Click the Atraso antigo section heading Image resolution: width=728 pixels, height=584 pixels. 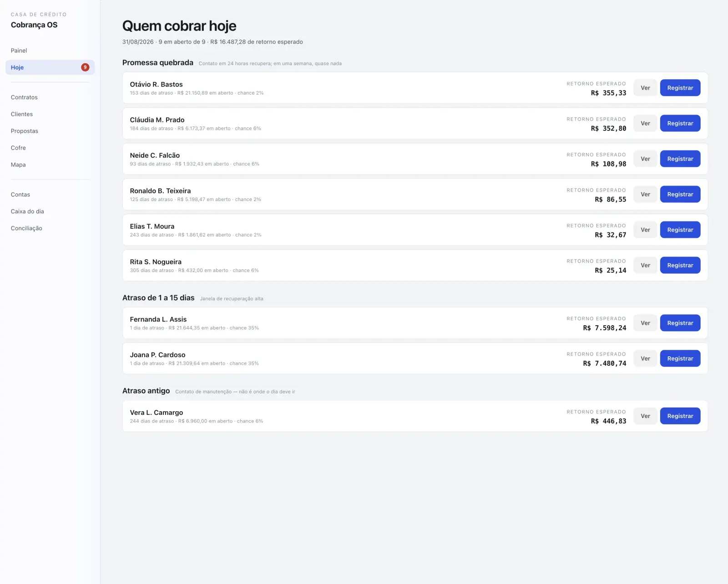click(x=146, y=391)
